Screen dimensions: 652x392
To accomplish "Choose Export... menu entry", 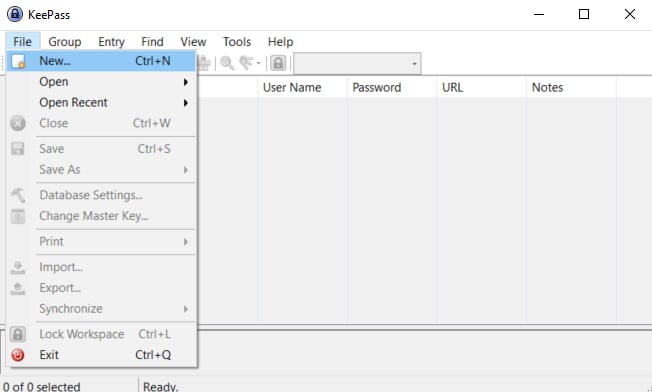I will [101, 288].
